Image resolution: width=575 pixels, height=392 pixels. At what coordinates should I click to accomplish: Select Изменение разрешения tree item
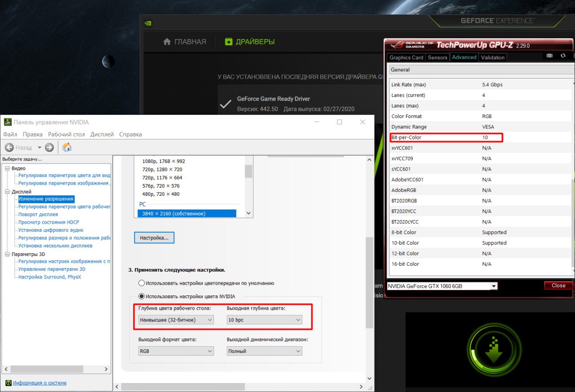tap(46, 199)
